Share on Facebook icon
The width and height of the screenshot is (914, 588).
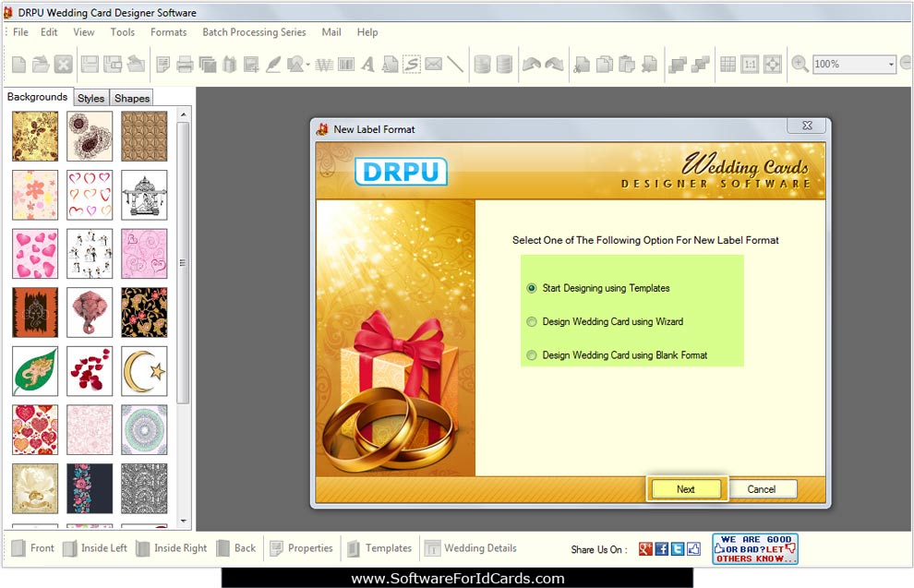tap(662, 548)
